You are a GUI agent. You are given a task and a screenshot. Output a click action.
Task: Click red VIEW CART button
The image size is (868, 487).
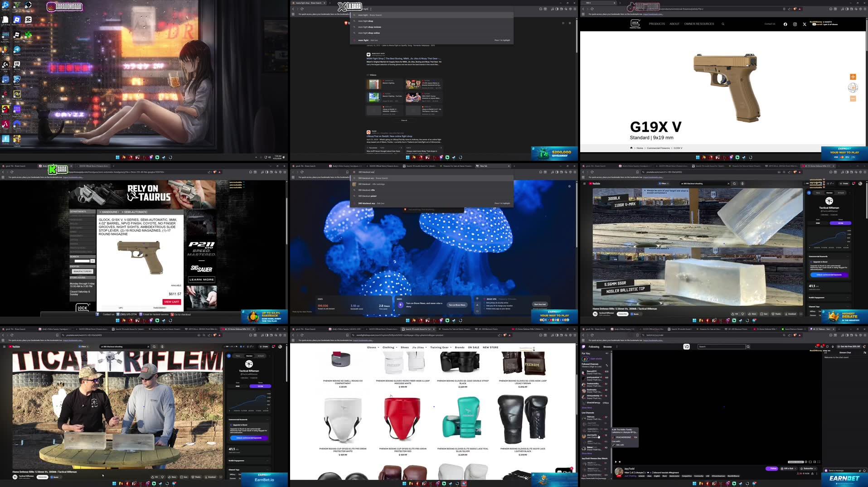click(171, 302)
